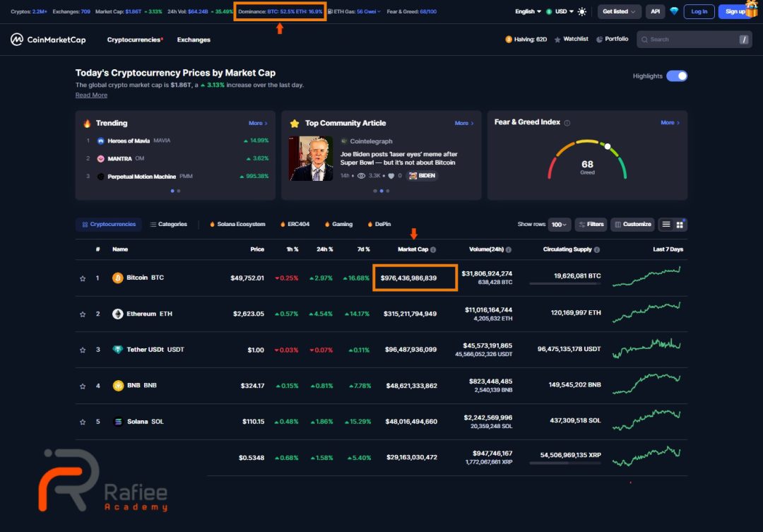
Task: Switch to the grid view icon
Action: point(680,225)
